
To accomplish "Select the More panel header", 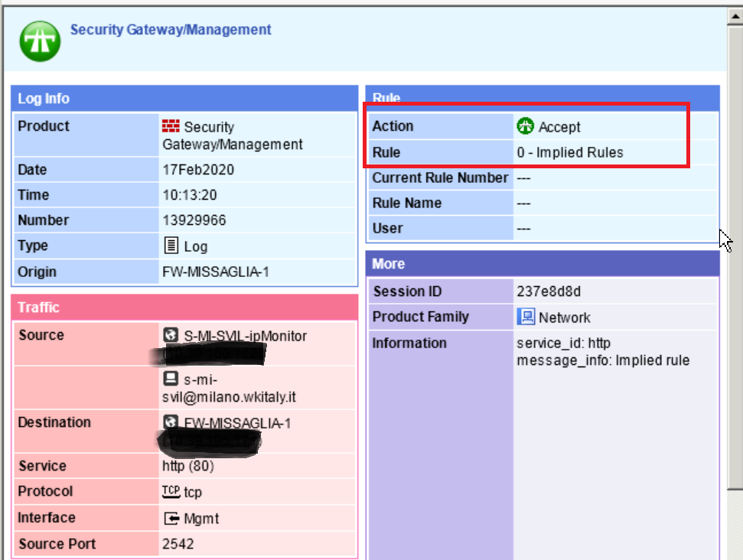I will (x=542, y=264).
